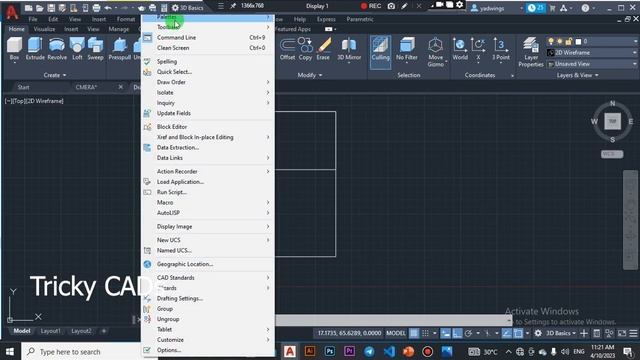
Task: Select the 3D Mirror tool
Action: pyautogui.click(x=349, y=49)
